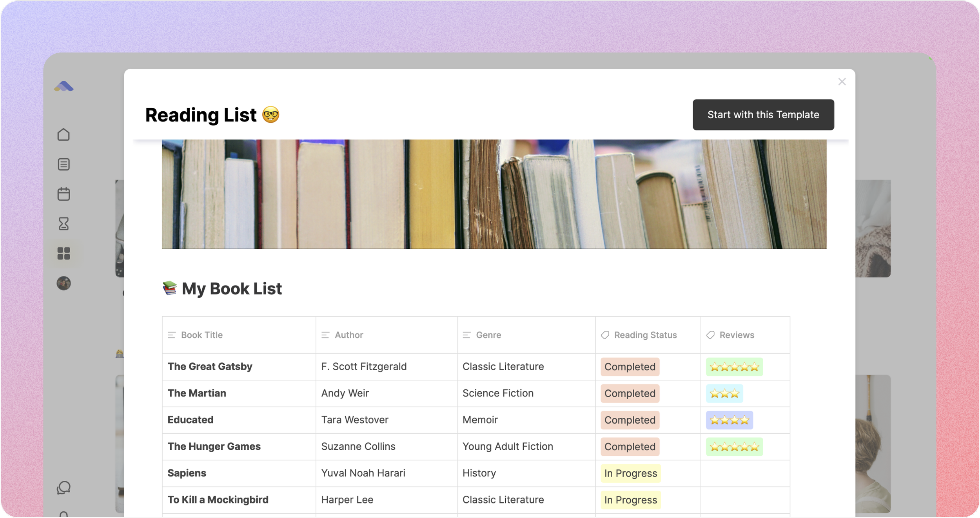Open the Reviews column header
The width and height of the screenshot is (980, 518).
click(736, 335)
